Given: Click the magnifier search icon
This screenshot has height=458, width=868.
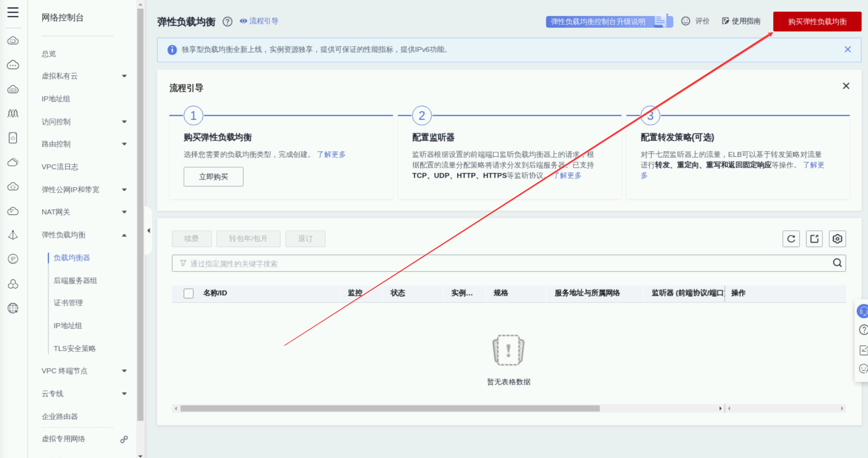Looking at the screenshot, I should click(x=837, y=263).
